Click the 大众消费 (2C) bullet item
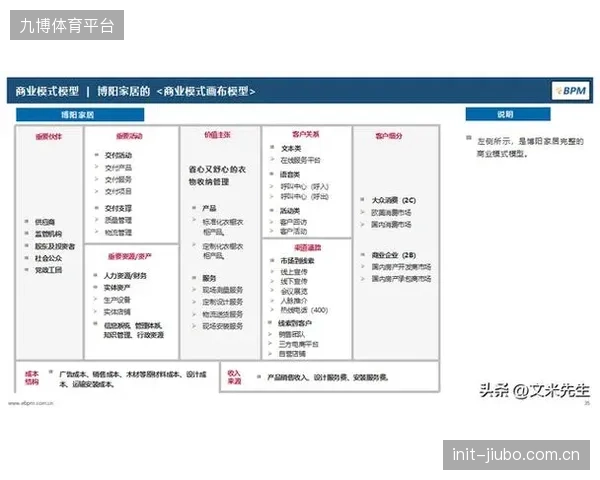This screenshot has height=480, width=600. [393, 200]
